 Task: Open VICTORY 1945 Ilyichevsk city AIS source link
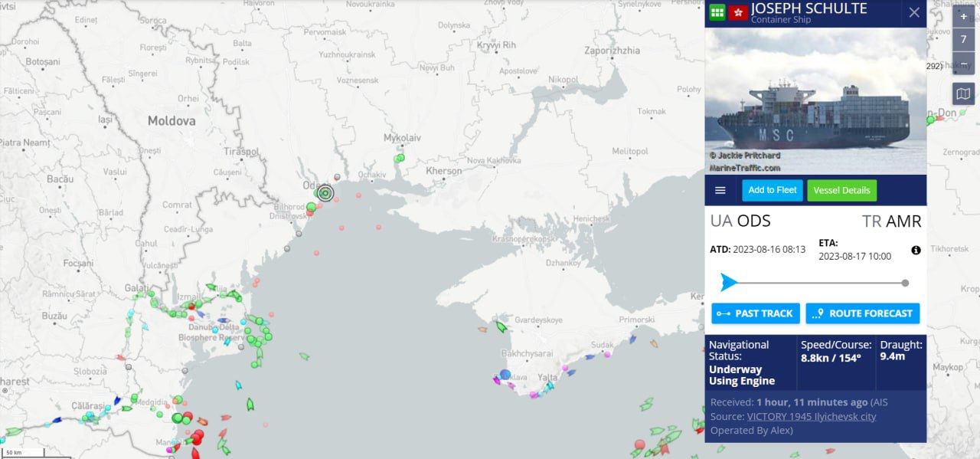click(811, 417)
